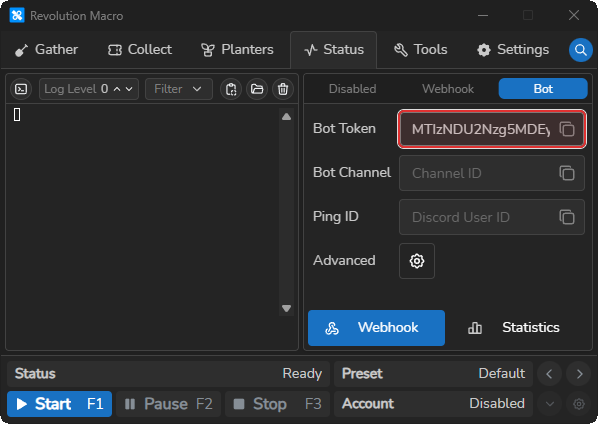This screenshot has height=424, width=598.
Task: Decrease log level with down arrow
Action: coord(129,89)
